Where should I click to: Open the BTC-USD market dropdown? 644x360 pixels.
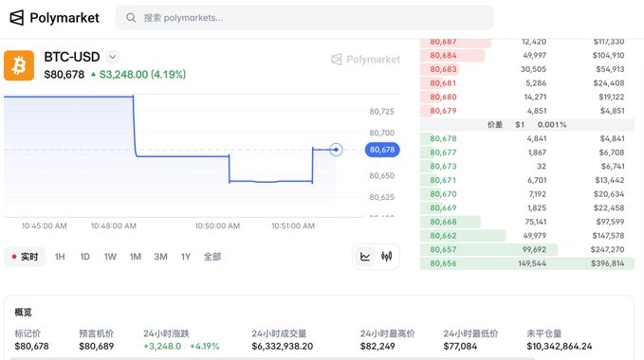[x=113, y=57]
